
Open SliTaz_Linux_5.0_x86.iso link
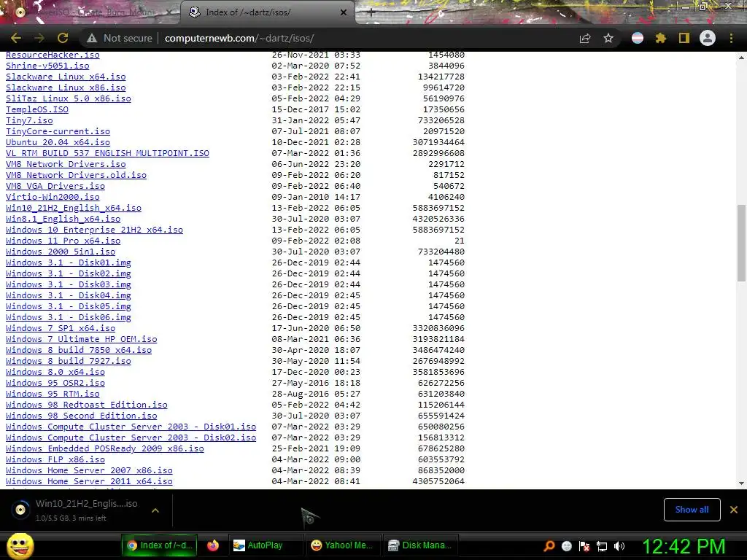68,98
